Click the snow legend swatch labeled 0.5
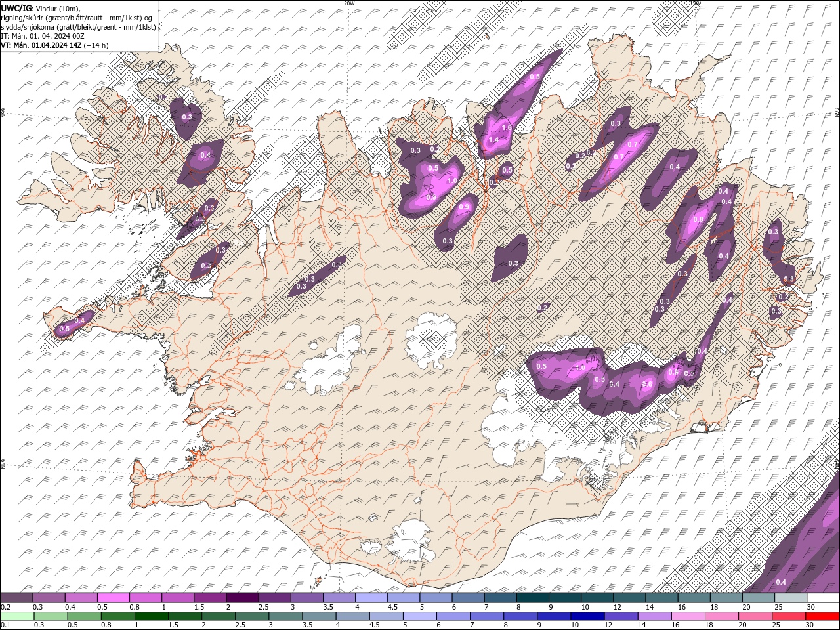The width and height of the screenshot is (840, 630). coord(114,598)
